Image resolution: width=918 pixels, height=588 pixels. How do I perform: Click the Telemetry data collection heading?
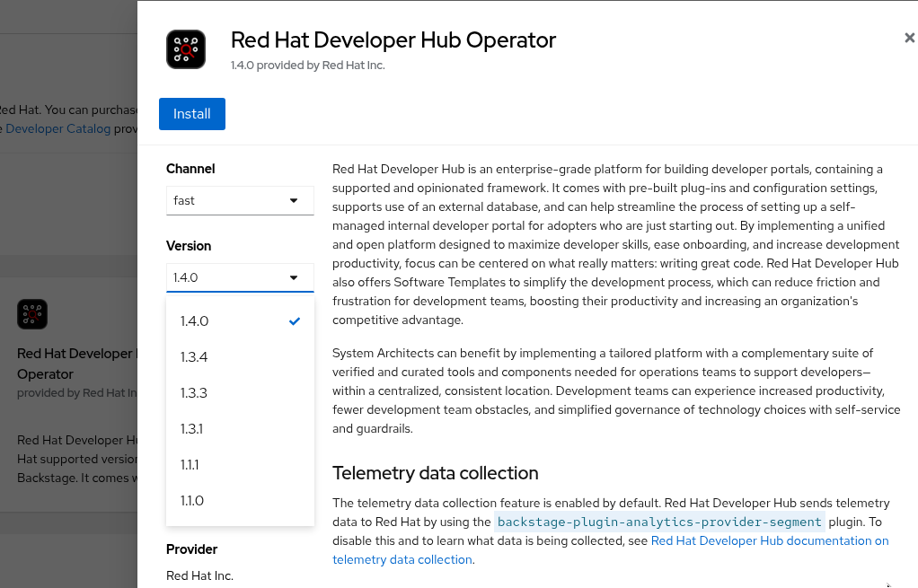(x=436, y=473)
